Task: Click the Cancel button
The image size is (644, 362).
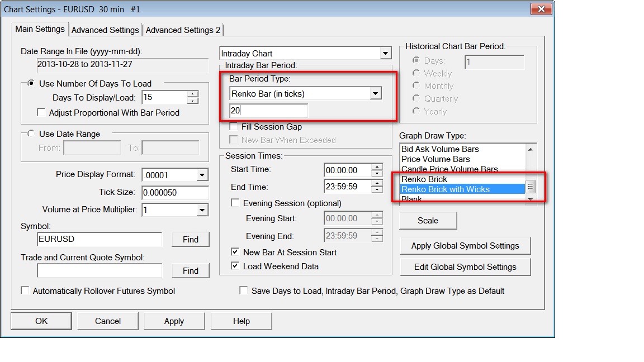Action: pyautogui.click(x=107, y=321)
